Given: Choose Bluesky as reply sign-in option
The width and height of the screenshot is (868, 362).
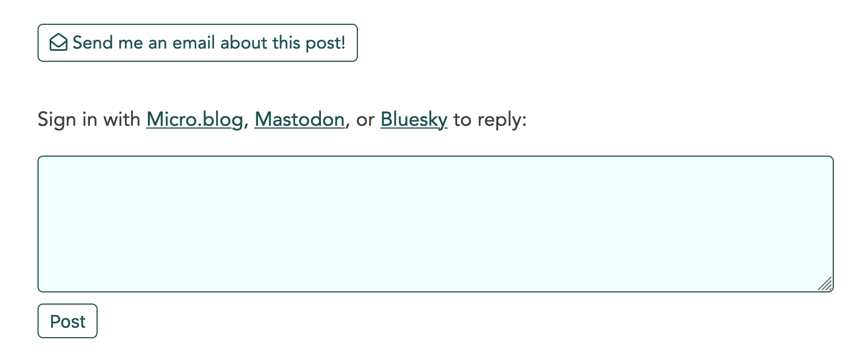Looking at the screenshot, I should click(414, 119).
